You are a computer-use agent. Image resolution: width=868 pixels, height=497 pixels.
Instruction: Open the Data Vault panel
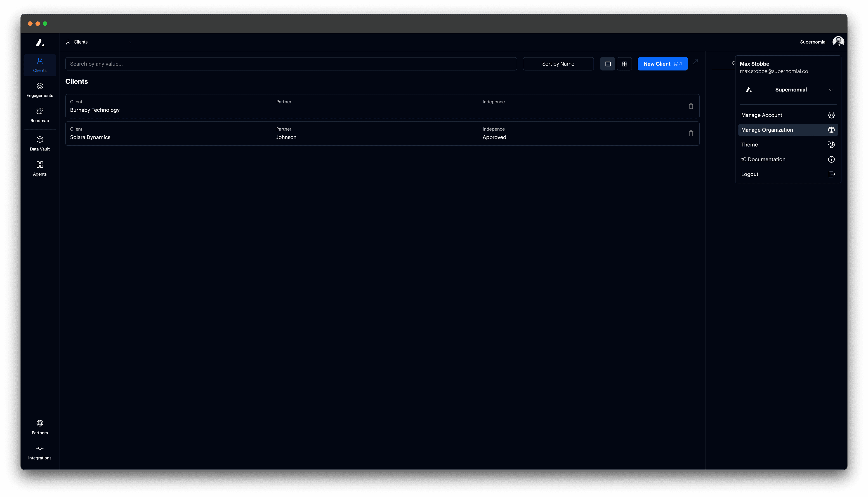coord(40,143)
